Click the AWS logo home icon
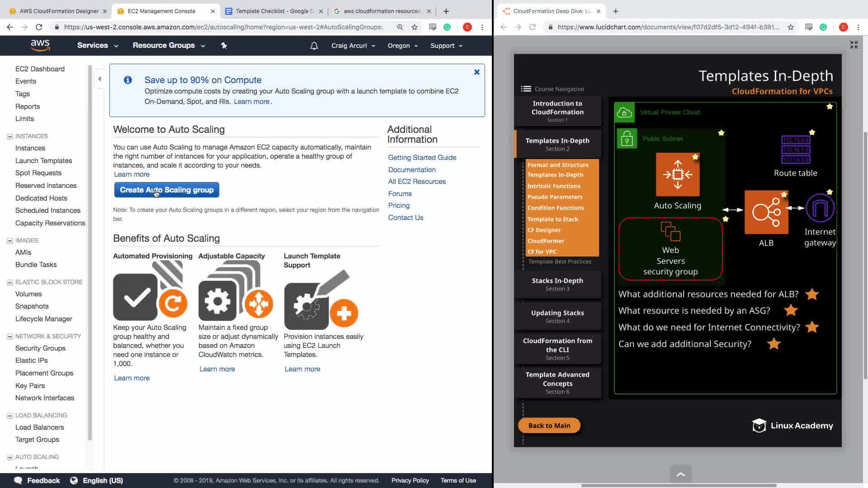Screen dimensions: 868x488 (40, 45)
